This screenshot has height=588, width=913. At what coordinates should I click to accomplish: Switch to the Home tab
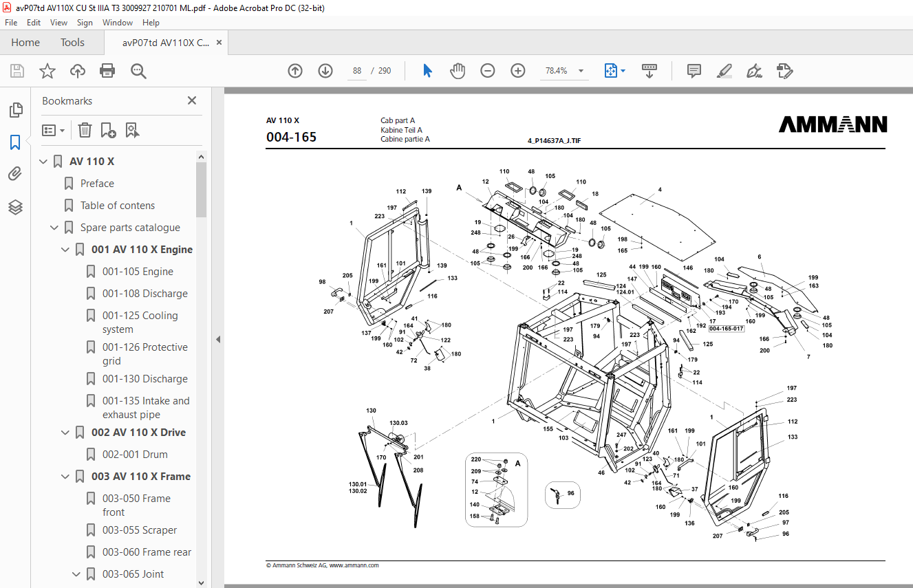(x=25, y=43)
